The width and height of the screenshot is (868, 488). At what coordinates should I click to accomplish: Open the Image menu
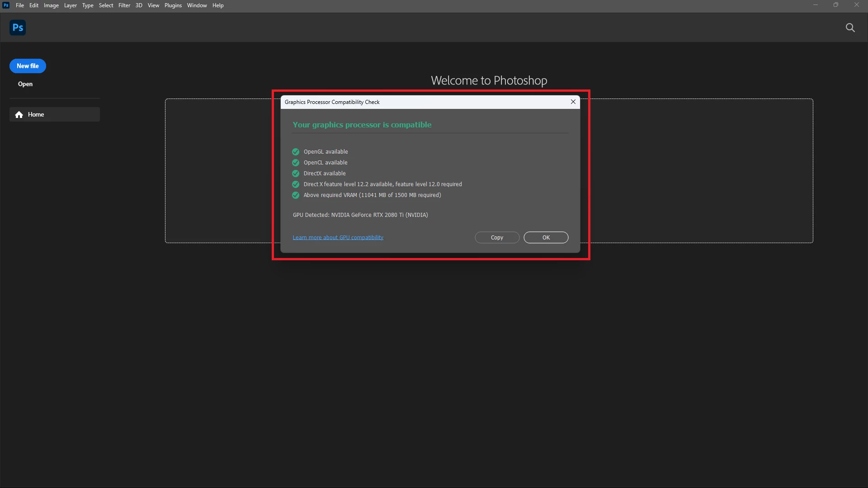51,5
